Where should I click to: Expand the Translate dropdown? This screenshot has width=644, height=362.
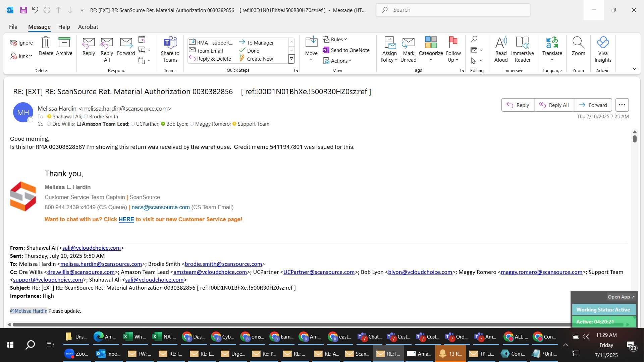[552, 49]
